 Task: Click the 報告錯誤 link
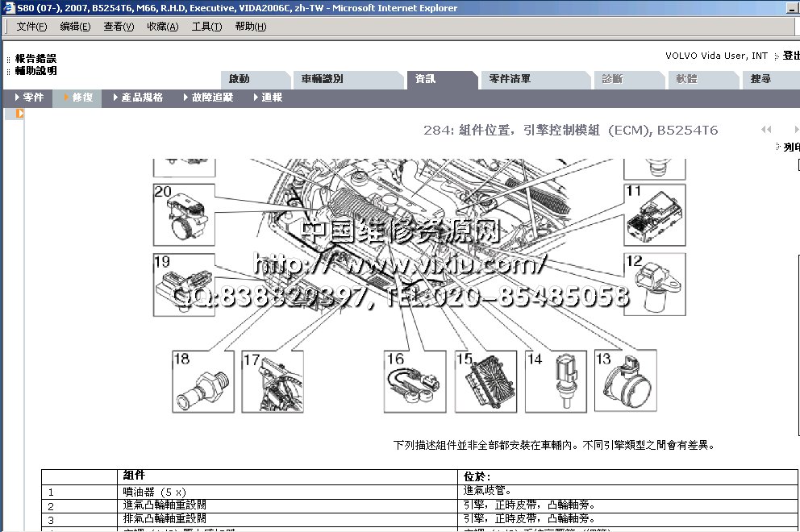click(x=35, y=59)
